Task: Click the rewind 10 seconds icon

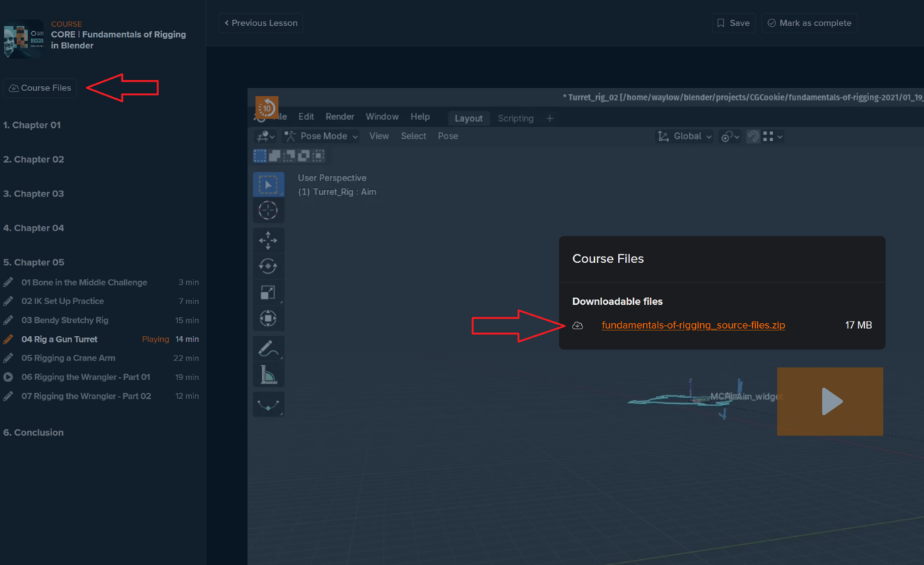Action: (266, 108)
